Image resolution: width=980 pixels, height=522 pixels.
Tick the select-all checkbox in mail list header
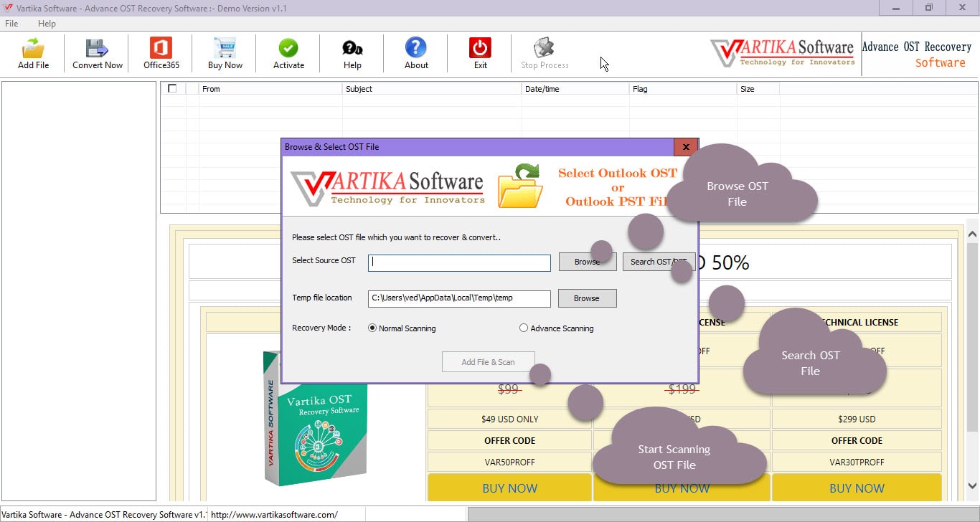tap(172, 89)
